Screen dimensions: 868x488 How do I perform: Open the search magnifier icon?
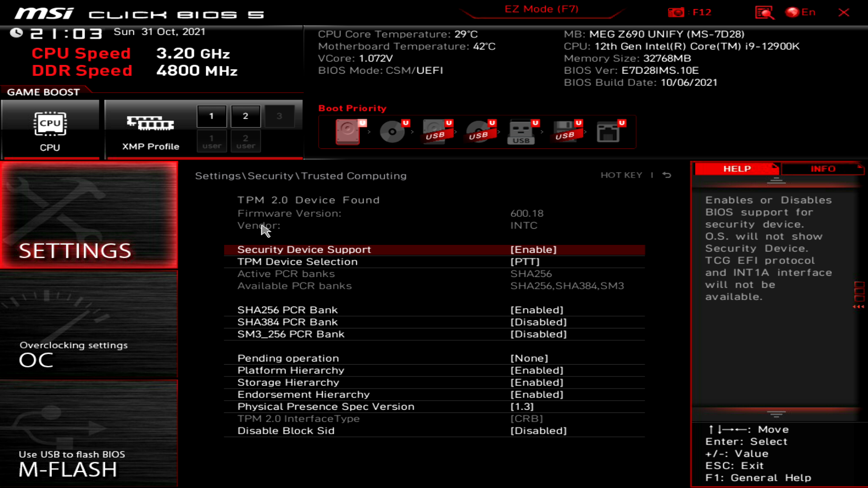[763, 12]
